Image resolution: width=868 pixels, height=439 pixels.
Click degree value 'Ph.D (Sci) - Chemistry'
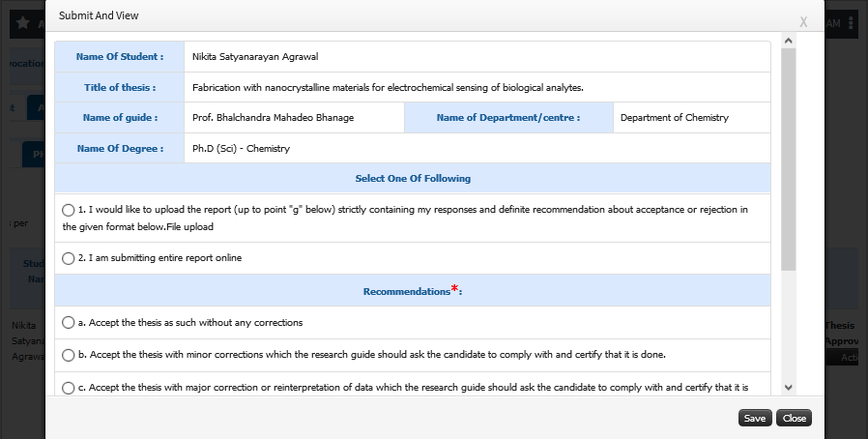click(241, 148)
